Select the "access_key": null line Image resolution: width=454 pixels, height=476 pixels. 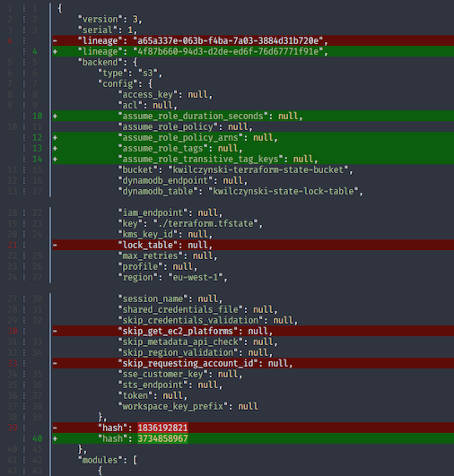pos(165,95)
